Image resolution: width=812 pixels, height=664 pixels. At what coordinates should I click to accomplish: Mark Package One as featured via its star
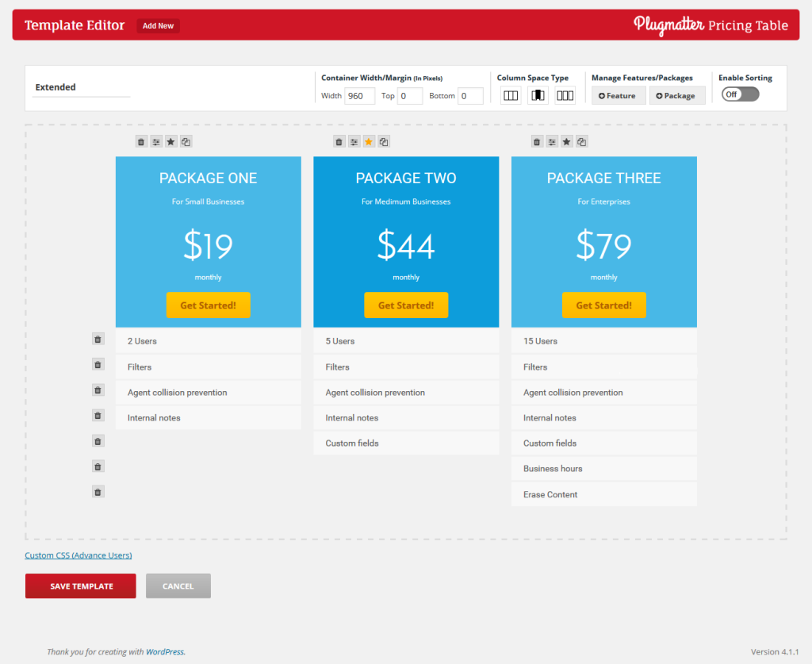(x=170, y=141)
